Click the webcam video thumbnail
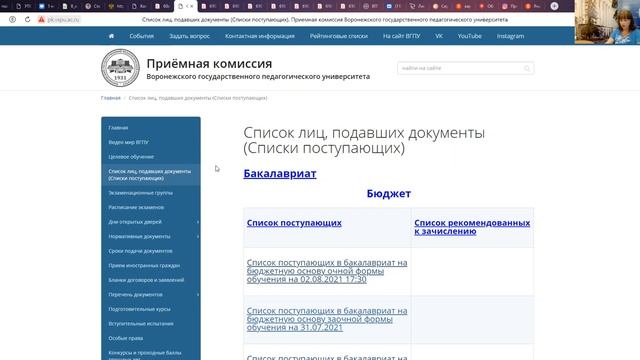The width and height of the screenshot is (640, 360). pyautogui.click(x=607, y=22)
